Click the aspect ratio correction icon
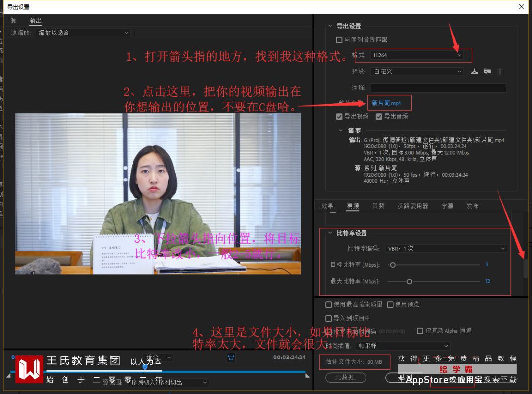Screen dimensions: 532x394 pos(231,358)
